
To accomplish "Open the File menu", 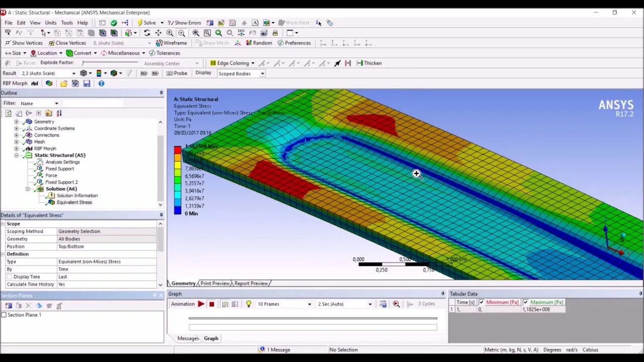I will click(x=9, y=23).
